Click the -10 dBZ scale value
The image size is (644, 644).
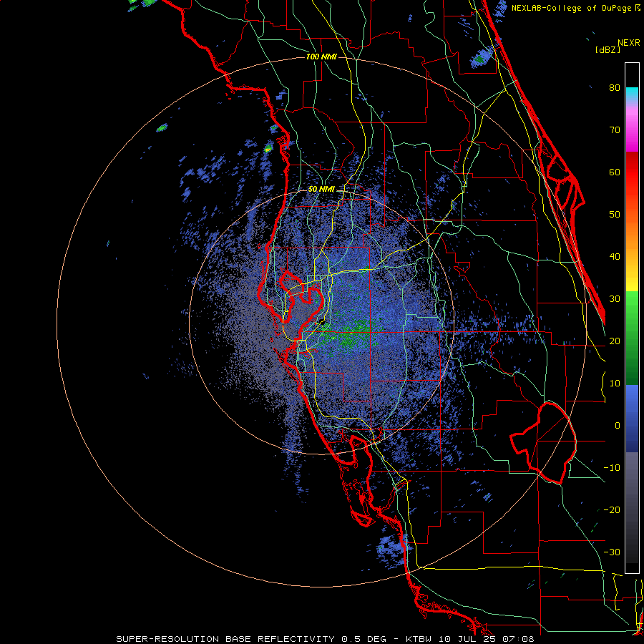[612, 468]
